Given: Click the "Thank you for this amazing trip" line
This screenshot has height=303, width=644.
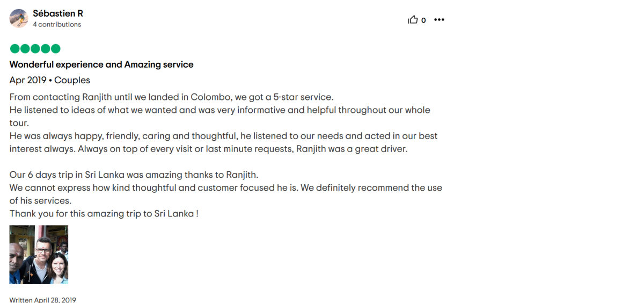Looking at the screenshot, I should (x=104, y=214).
